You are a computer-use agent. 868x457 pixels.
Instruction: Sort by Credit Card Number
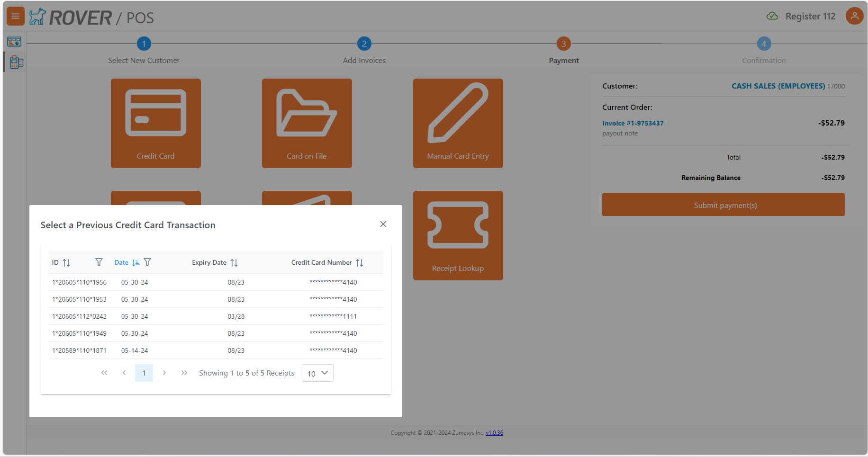click(360, 262)
